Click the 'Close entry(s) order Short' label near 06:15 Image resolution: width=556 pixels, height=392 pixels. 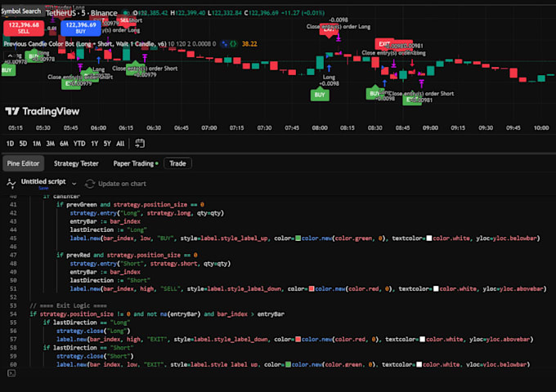click(x=145, y=69)
